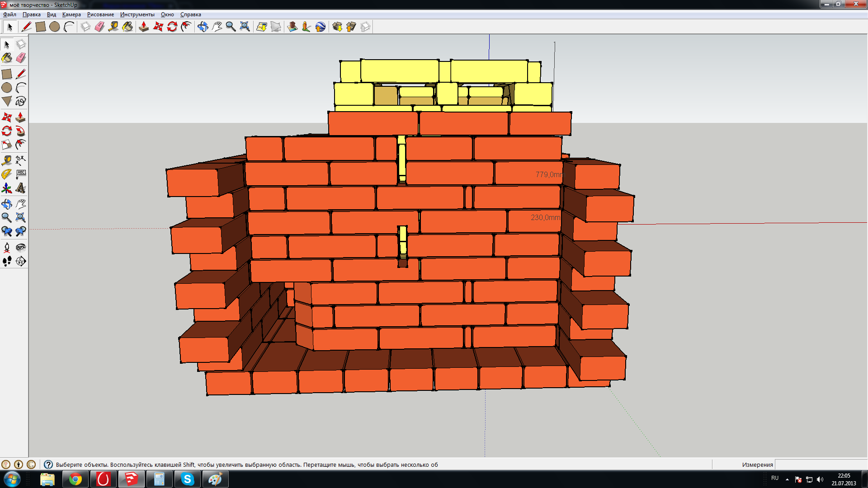Open the Окно menu
This screenshot has width=868, height=488.
point(167,14)
